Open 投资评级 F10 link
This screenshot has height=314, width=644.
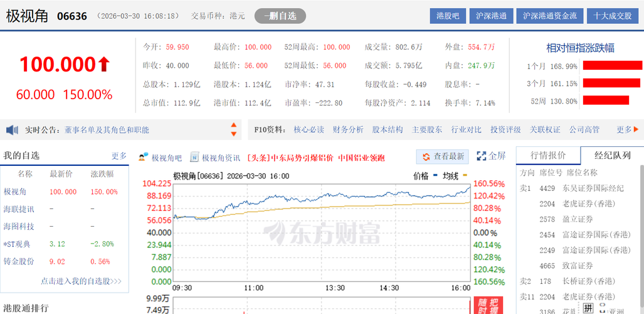(x=505, y=130)
